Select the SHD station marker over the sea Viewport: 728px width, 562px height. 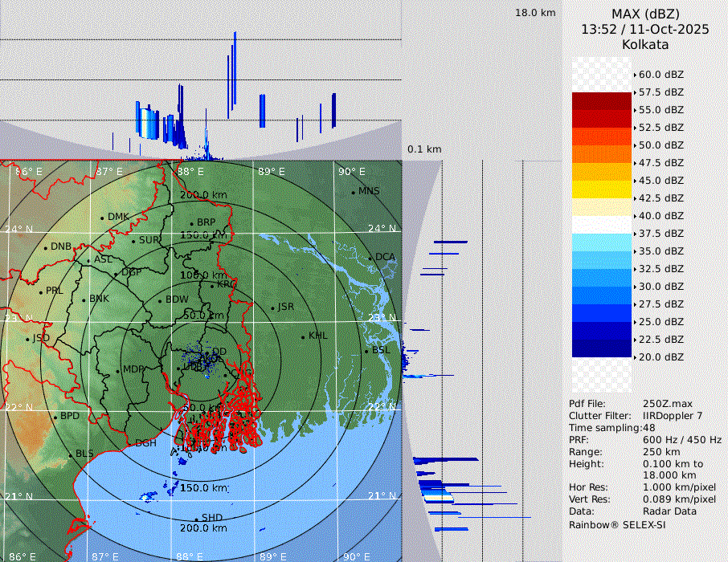tap(196, 519)
